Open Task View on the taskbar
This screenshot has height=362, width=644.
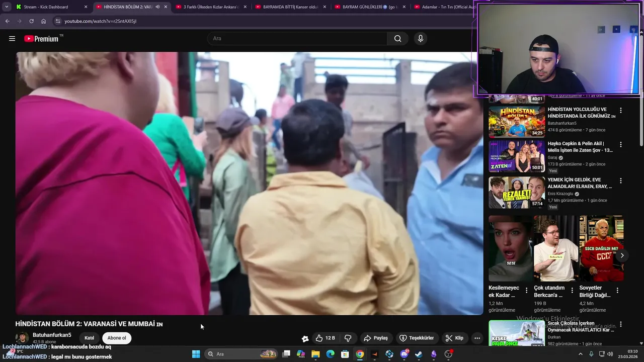[x=286, y=354]
